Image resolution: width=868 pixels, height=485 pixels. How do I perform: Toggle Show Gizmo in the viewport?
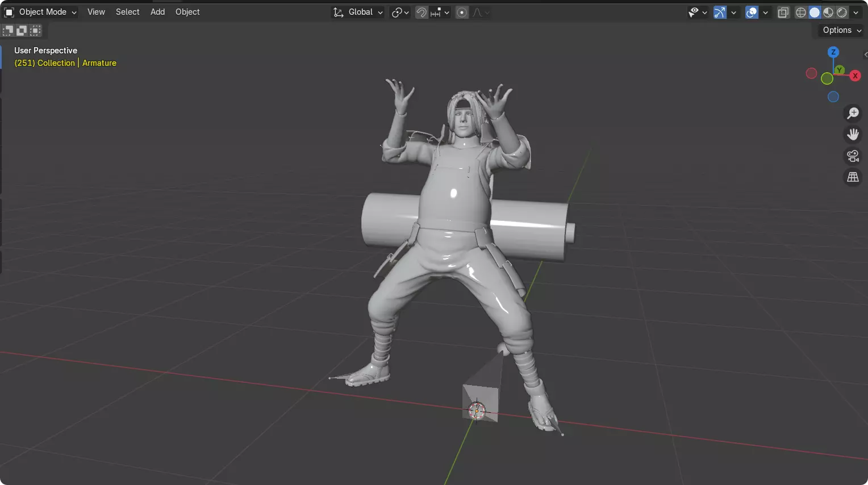point(720,12)
